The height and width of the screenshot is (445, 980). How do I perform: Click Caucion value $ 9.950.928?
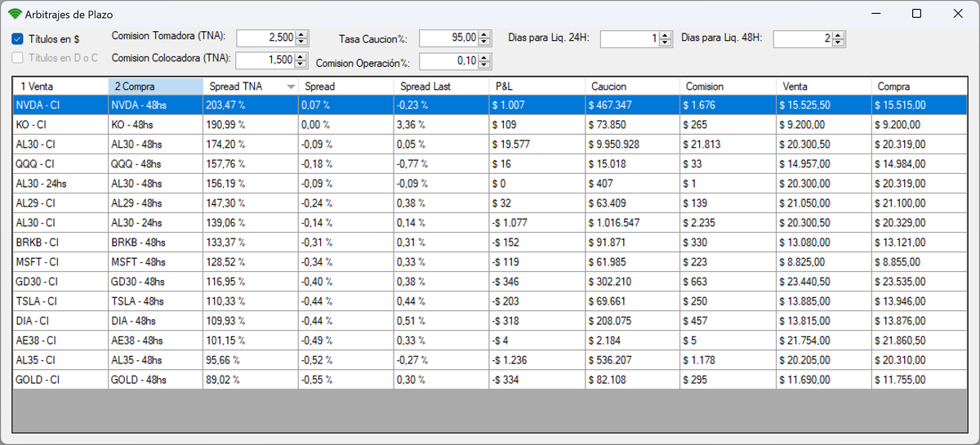pyautogui.click(x=632, y=145)
